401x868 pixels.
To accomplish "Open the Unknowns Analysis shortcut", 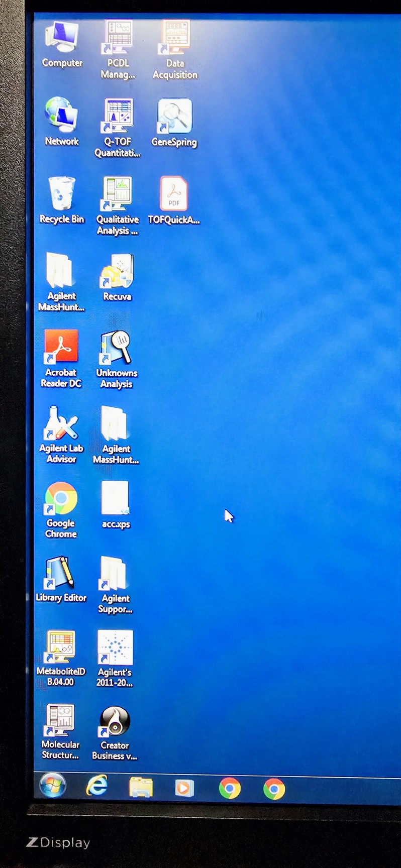I will [x=116, y=348].
